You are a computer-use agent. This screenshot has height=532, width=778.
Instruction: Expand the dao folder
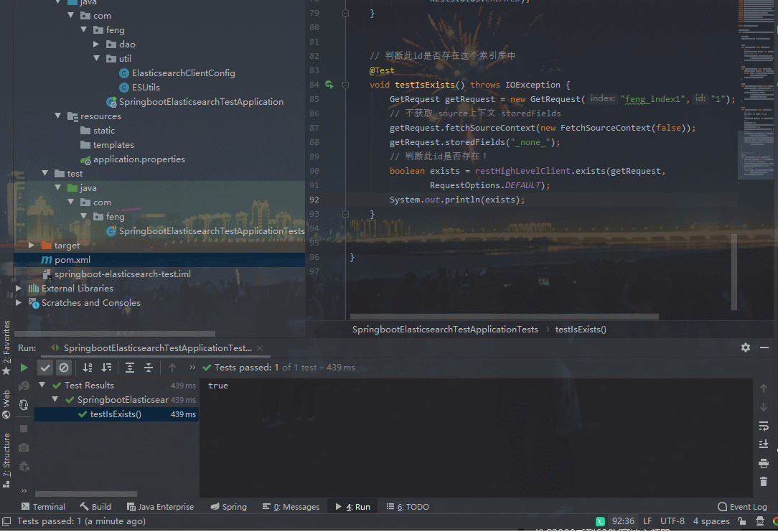(x=96, y=45)
